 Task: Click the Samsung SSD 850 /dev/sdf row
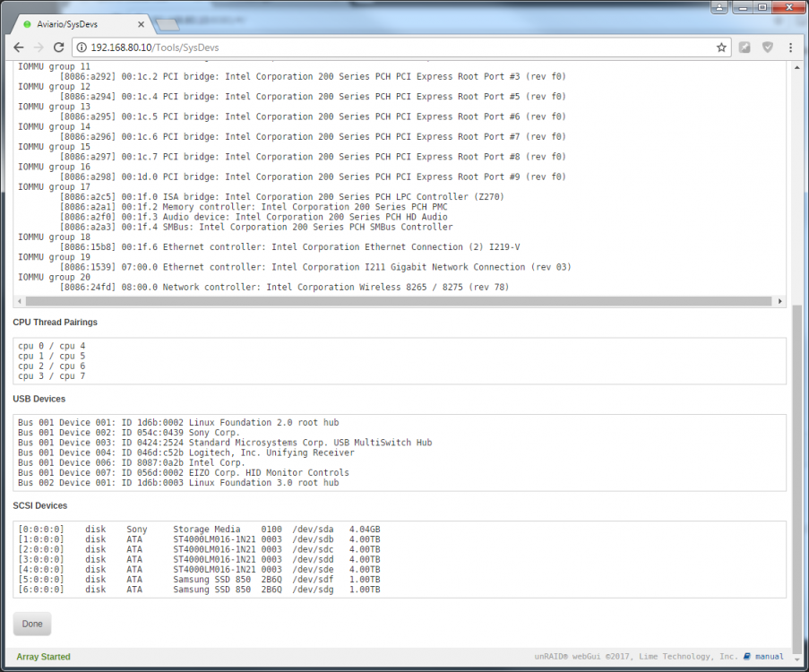point(199,580)
